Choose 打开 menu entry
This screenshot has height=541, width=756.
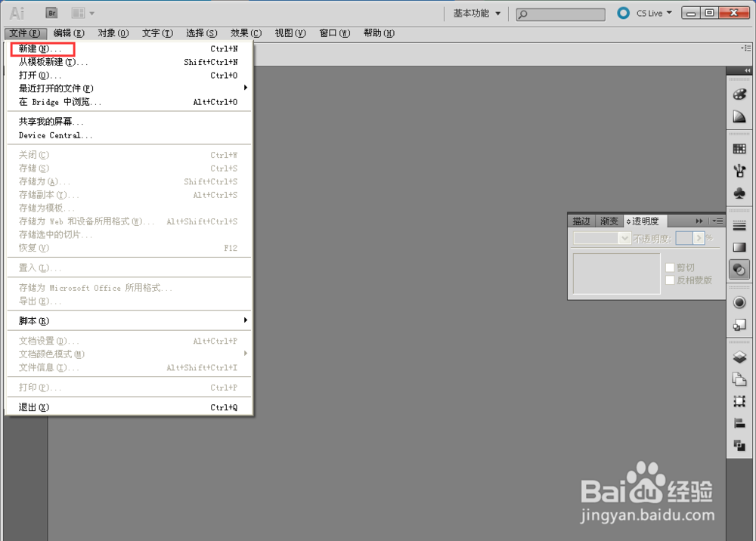129,75
